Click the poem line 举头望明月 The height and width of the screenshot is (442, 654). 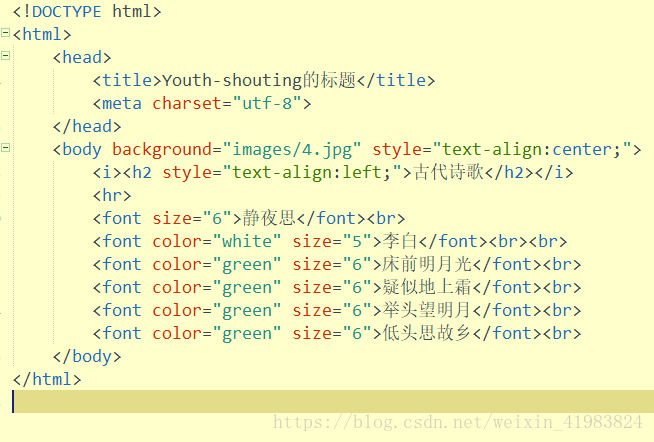(427, 310)
